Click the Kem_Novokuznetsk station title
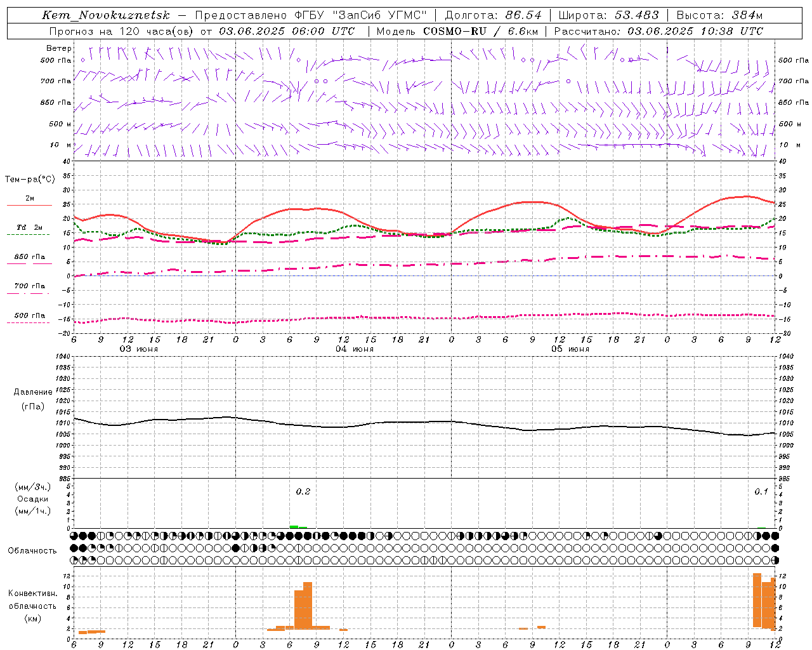The image size is (812, 650). click(105, 15)
